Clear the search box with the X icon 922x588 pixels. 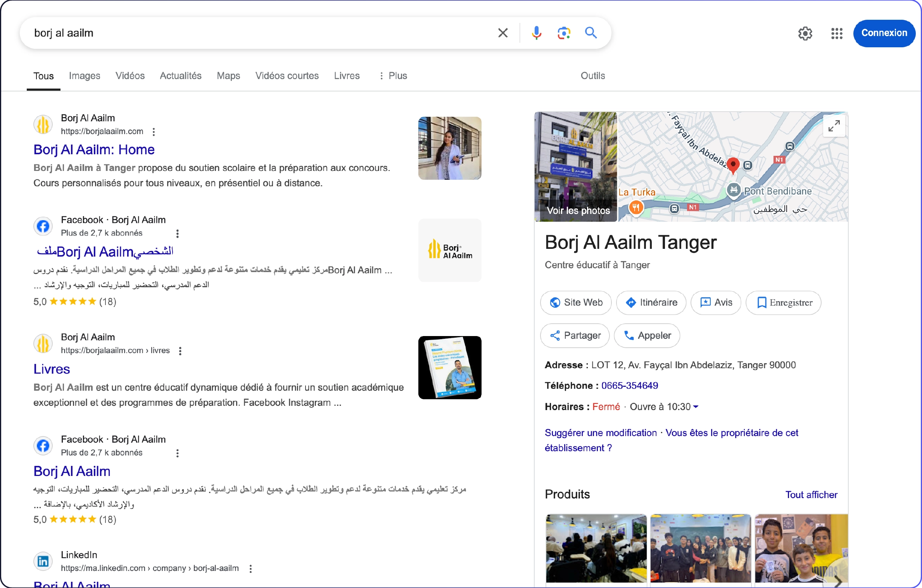click(503, 33)
